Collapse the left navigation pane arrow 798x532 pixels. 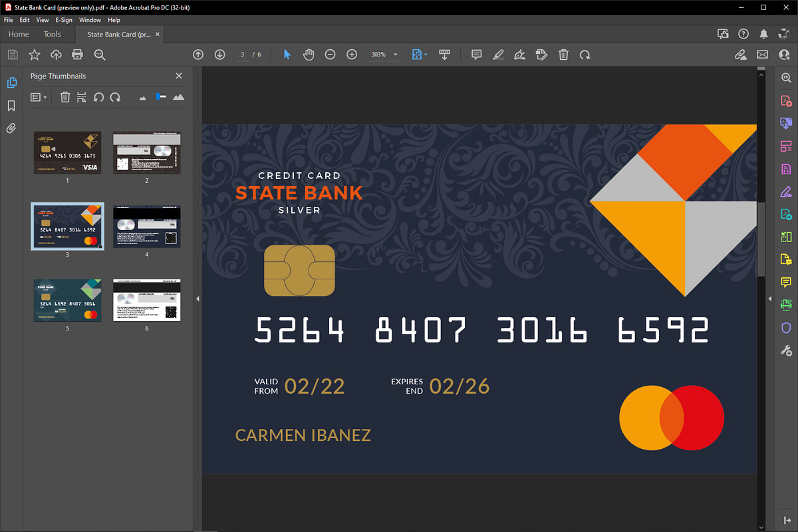(198, 299)
